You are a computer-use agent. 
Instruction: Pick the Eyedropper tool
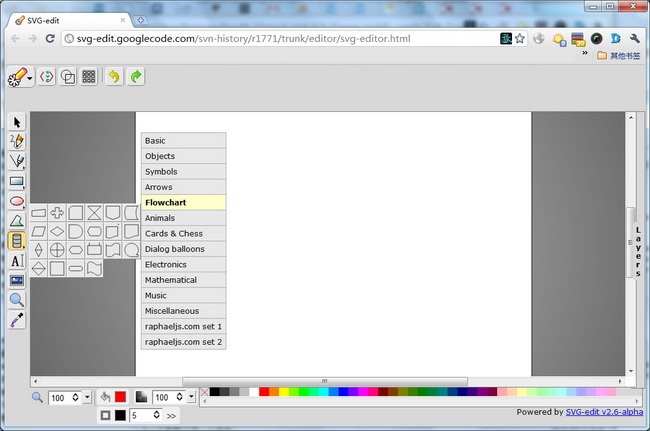(x=17, y=320)
